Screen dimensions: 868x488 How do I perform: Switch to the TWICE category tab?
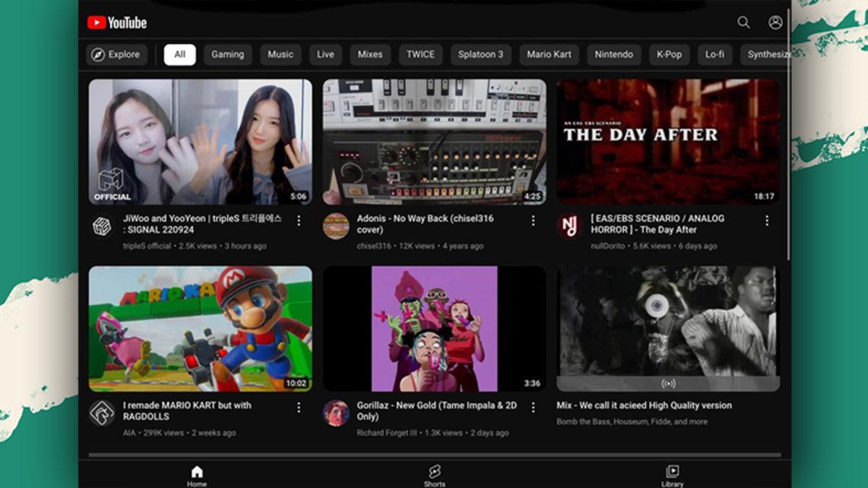click(x=420, y=54)
